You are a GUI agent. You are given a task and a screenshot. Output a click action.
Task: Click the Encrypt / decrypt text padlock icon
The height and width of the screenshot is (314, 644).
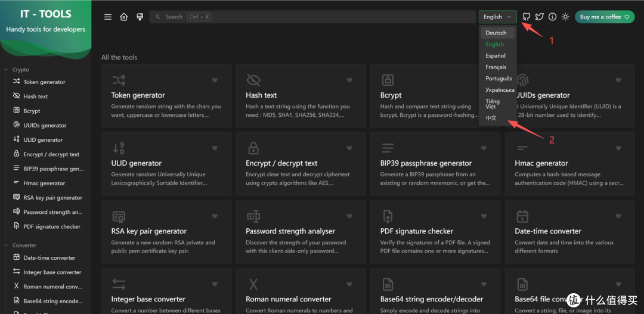253,148
